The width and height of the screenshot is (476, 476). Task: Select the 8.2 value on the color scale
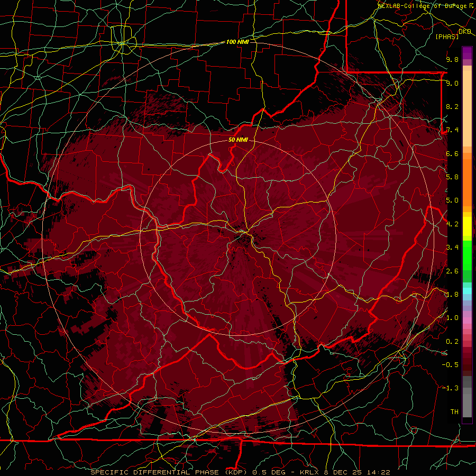coord(452,106)
